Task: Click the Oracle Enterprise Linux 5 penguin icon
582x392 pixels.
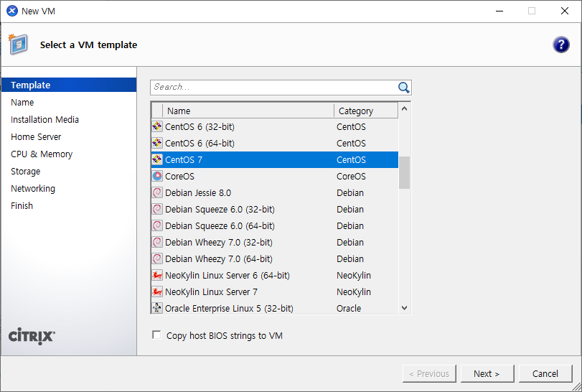Action: 157,308
